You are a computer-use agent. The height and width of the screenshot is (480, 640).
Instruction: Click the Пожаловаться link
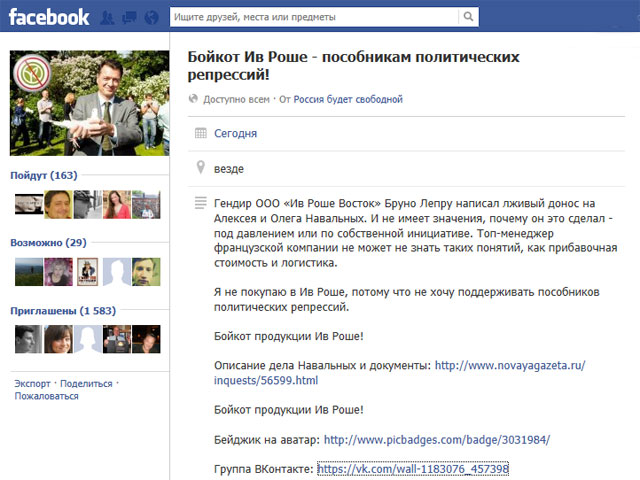coord(46,396)
